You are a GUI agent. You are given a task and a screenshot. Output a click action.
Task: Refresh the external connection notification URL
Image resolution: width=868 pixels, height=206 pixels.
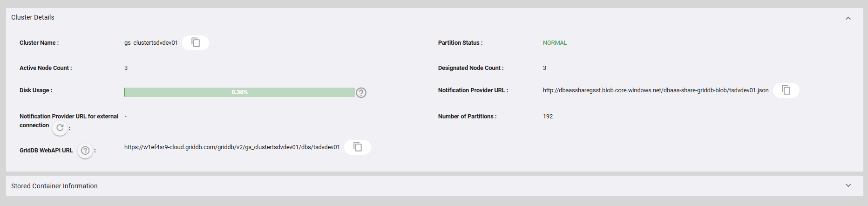[x=60, y=128]
